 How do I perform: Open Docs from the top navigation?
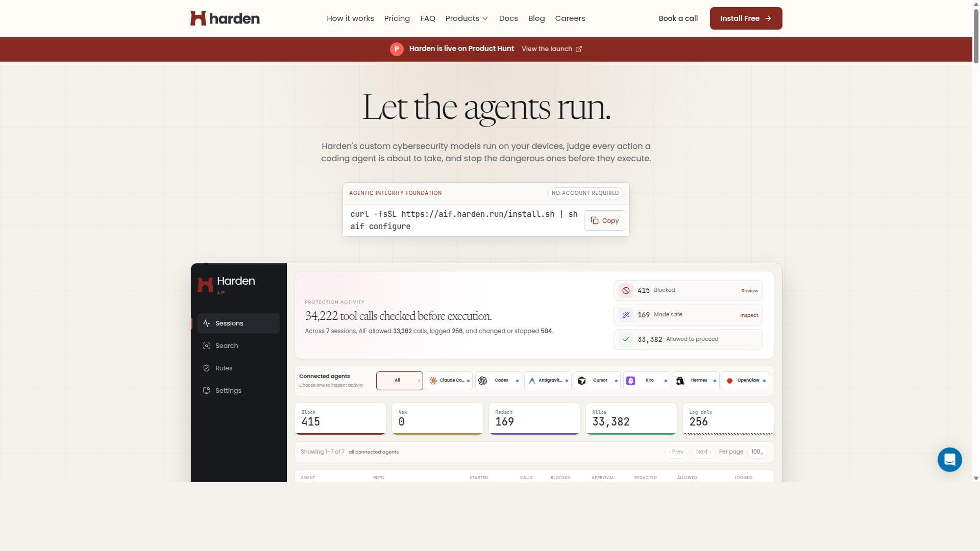tap(508, 18)
